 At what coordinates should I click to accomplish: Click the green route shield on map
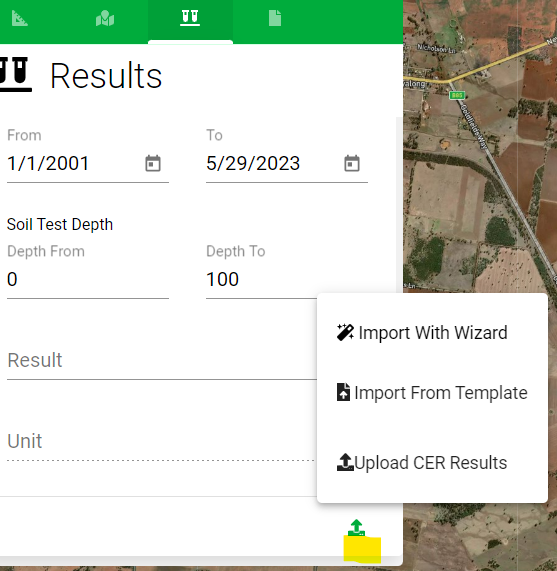[x=457, y=95]
